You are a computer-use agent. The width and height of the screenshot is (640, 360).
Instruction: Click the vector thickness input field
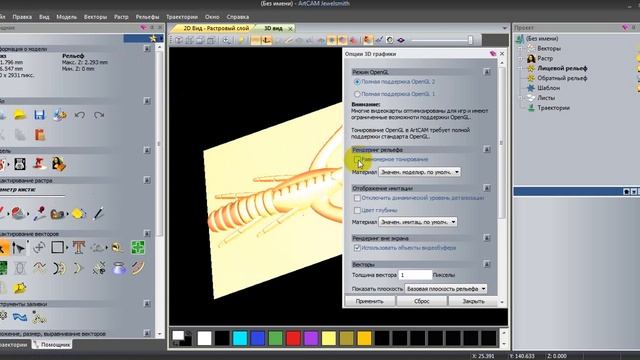[415, 275]
